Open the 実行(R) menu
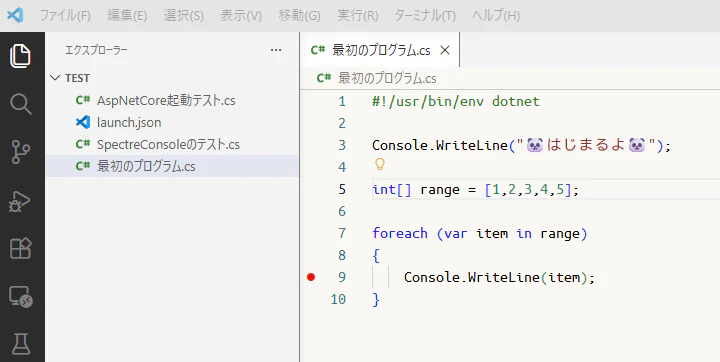720x362 pixels. click(x=358, y=16)
